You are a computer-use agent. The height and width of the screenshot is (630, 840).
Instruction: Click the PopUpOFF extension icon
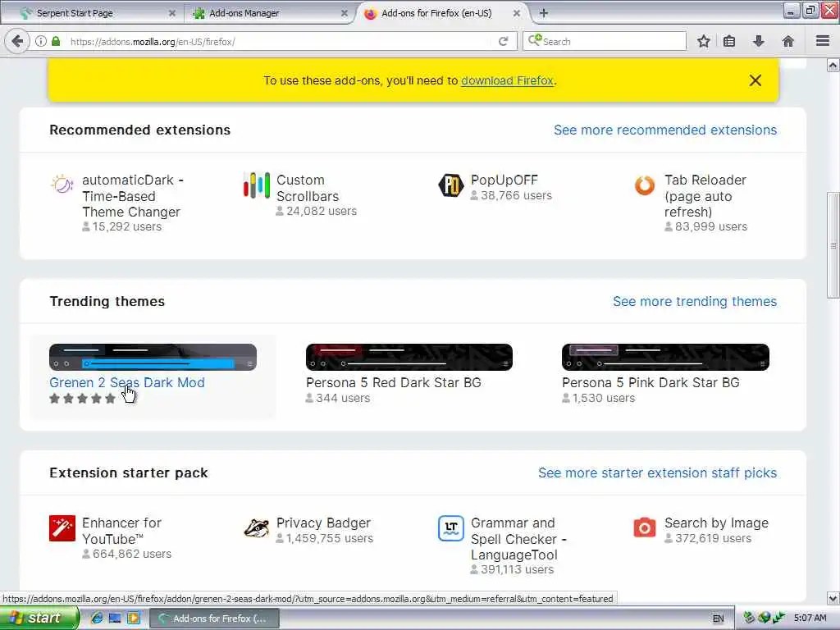[x=451, y=185]
